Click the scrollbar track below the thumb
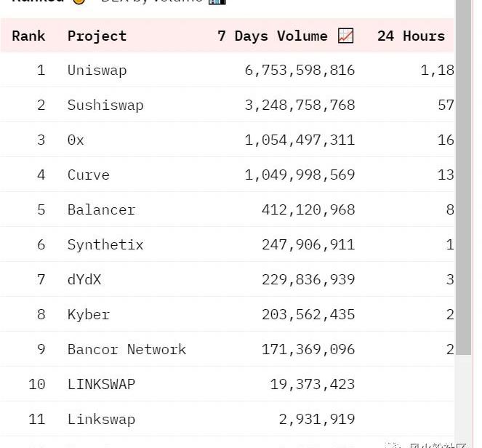The height and width of the screenshot is (448, 482). (463, 400)
